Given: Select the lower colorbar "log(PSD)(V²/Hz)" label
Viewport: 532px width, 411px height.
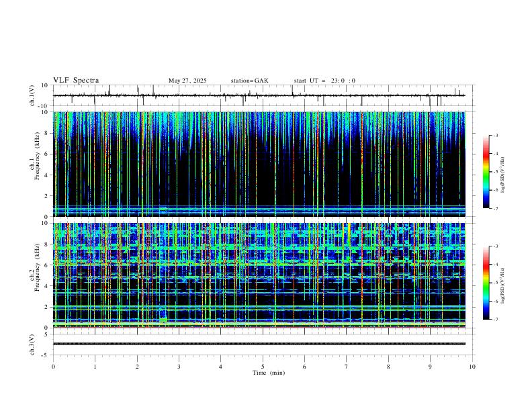Looking at the screenshot, I should [503, 285].
